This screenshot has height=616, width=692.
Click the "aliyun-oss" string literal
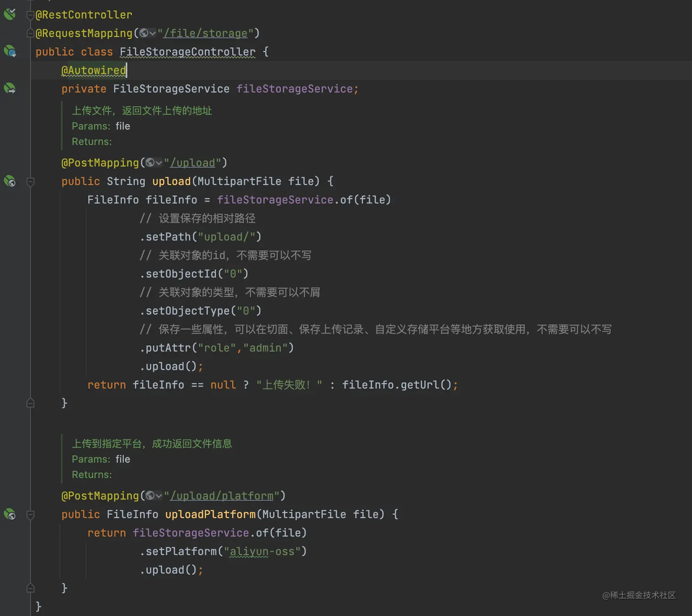pos(262,552)
